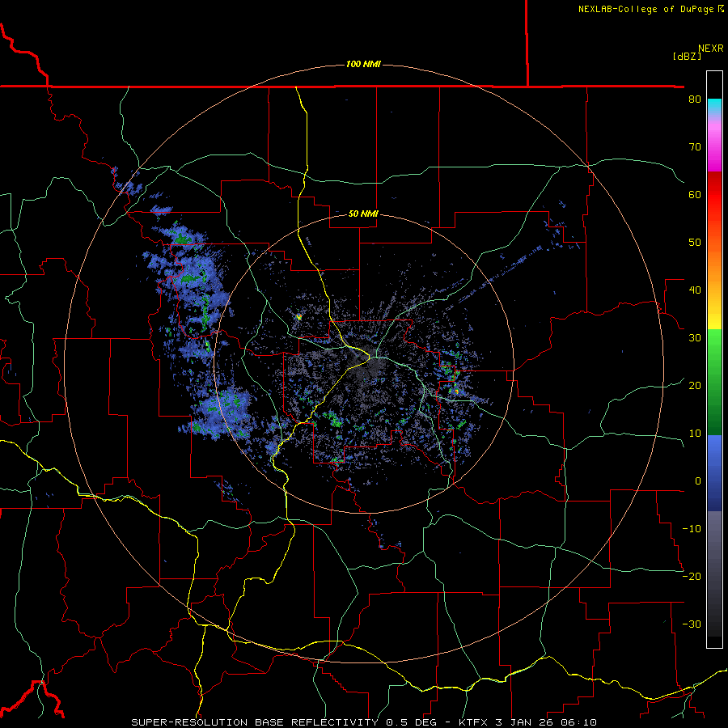Click the 100 NMI range ring label
This screenshot has height=728, width=728.
[363, 64]
